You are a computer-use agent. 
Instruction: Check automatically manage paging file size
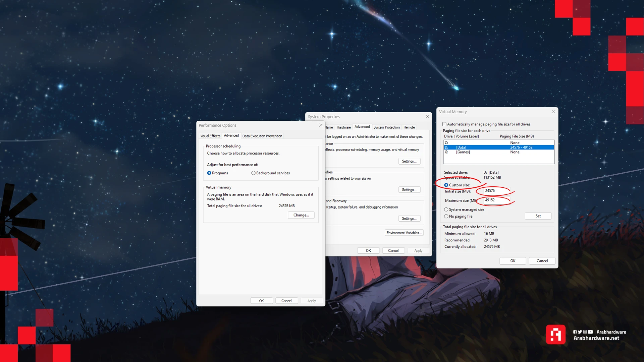click(444, 124)
